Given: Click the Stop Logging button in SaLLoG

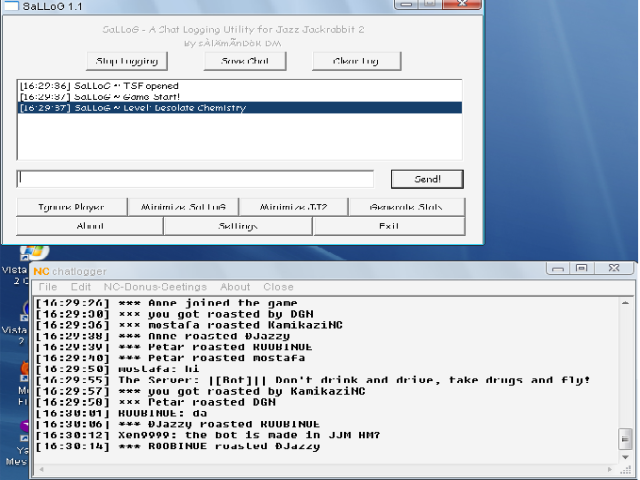Looking at the screenshot, I should coord(127,61).
